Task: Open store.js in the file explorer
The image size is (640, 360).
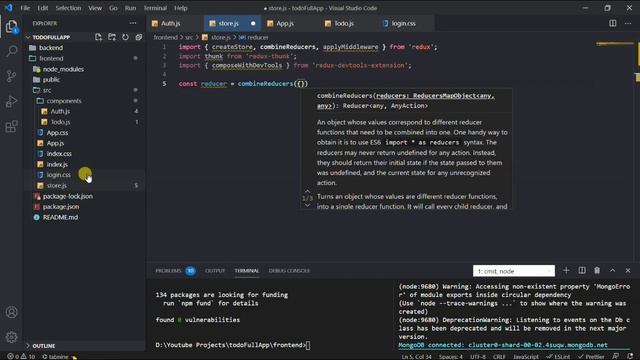Action: tap(56, 185)
